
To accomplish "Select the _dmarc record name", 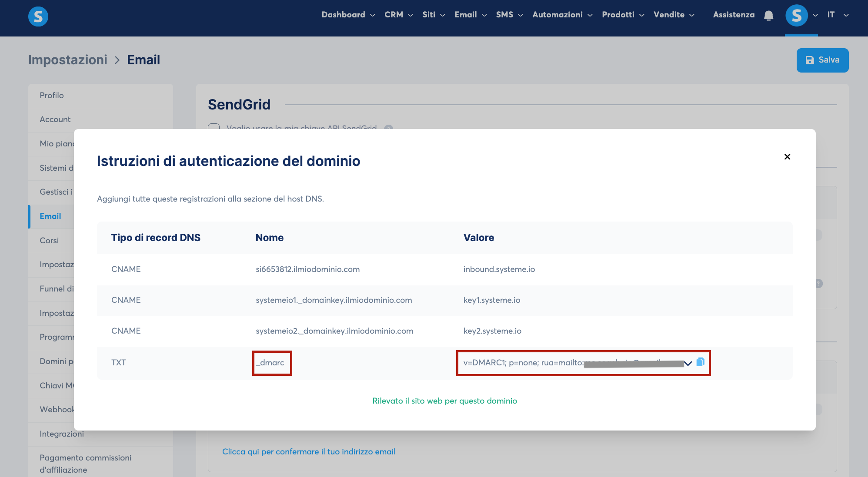I will (x=270, y=363).
